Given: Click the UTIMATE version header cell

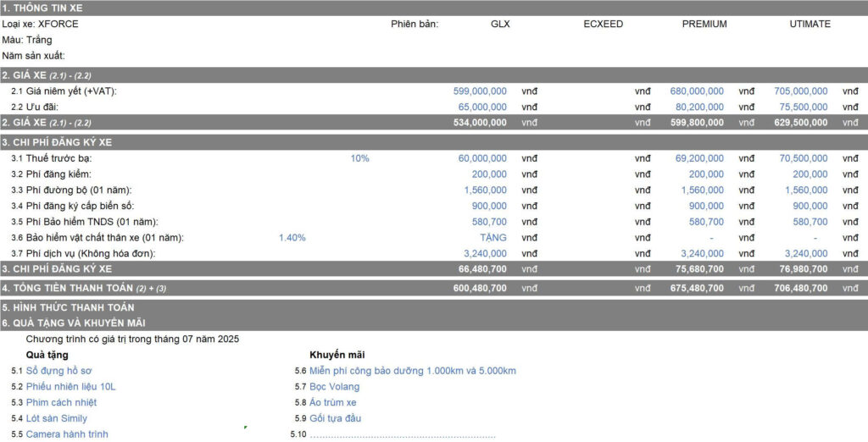Looking at the screenshot, I should [x=810, y=24].
